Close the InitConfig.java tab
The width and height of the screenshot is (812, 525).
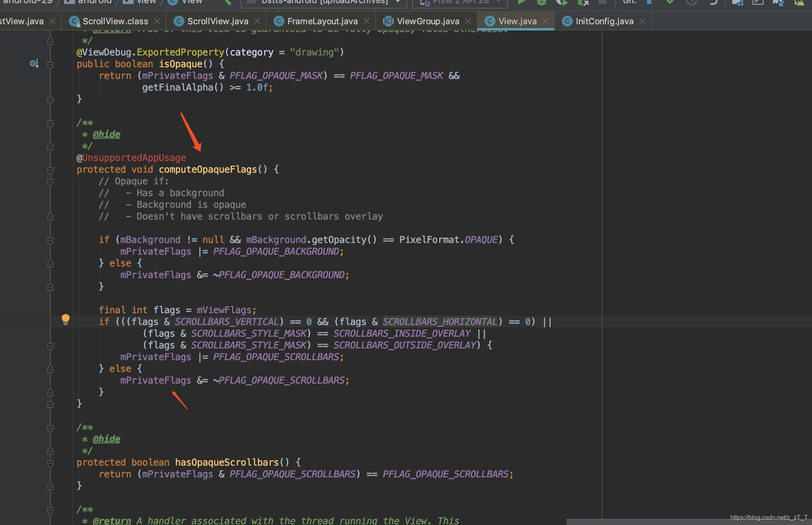tap(642, 21)
